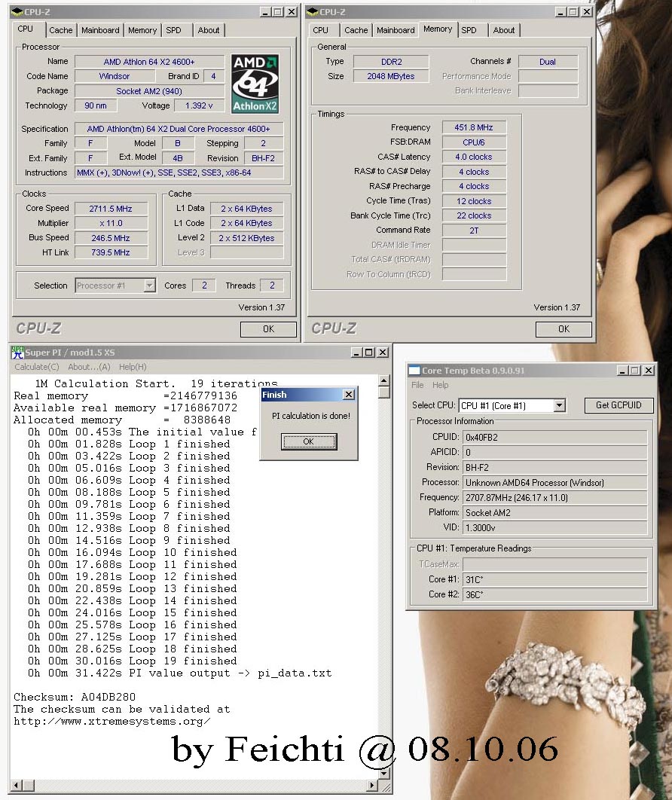Click OK in the Memory CPU-Z window
The width and height of the screenshot is (672, 800).
coord(564,329)
